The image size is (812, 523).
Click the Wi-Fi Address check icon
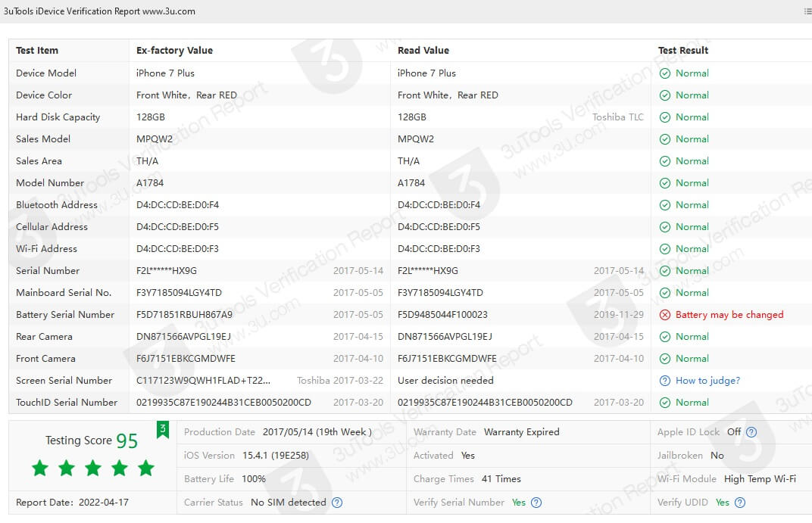[x=665, y=249]
